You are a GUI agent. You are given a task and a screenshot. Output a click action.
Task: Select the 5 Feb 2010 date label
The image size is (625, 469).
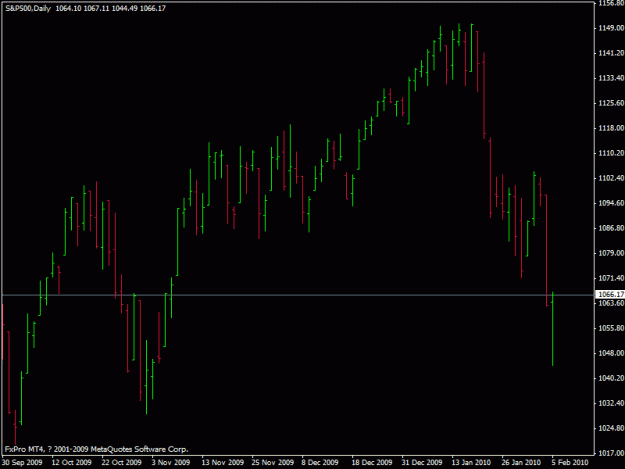(570, 462)
